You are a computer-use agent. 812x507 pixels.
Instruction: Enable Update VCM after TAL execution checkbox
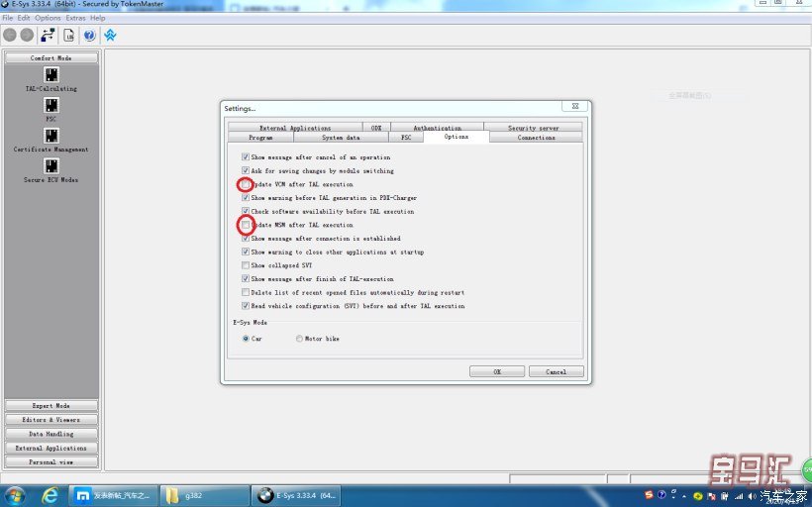(x=246, y=184)
